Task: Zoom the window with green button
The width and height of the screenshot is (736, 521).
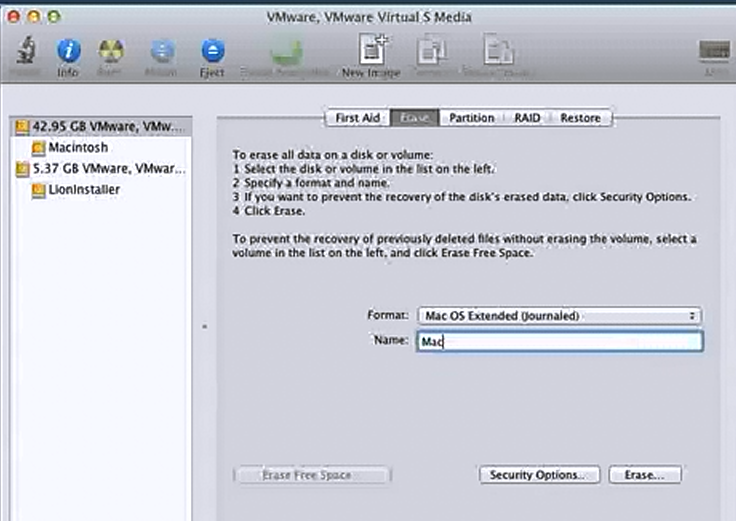Action: 54,17
